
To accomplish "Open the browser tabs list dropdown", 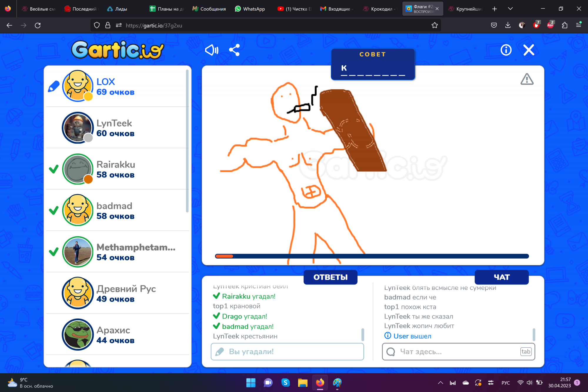I will coord(510,9).
